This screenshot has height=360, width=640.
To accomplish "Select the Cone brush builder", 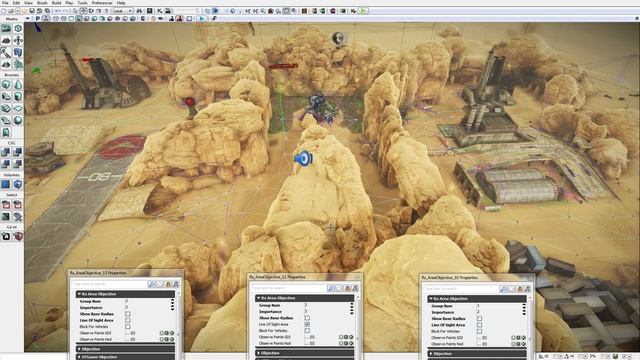I will pos(18,84).
